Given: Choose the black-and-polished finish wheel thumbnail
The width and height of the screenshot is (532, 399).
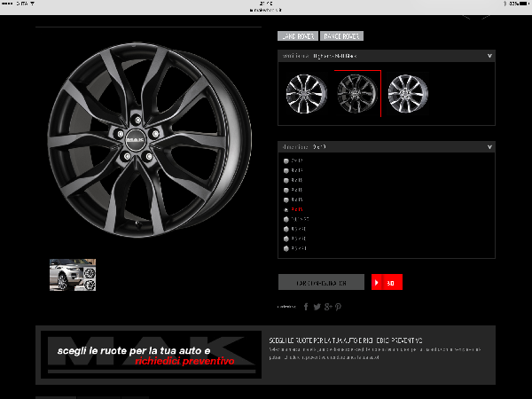Looking at the screenshot, I should tap(307, 94).
